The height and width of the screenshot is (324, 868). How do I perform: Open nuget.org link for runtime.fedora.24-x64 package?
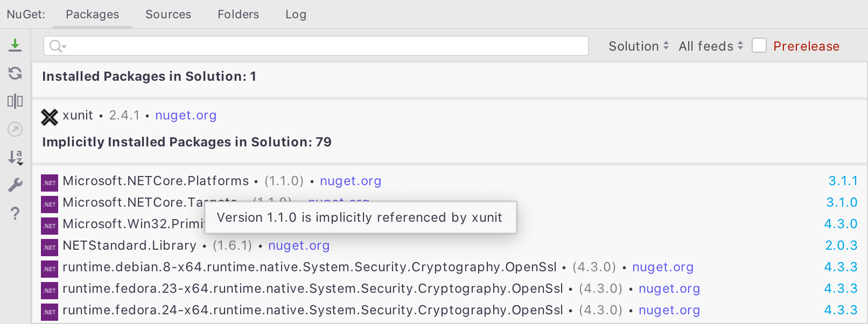point(669,310)
